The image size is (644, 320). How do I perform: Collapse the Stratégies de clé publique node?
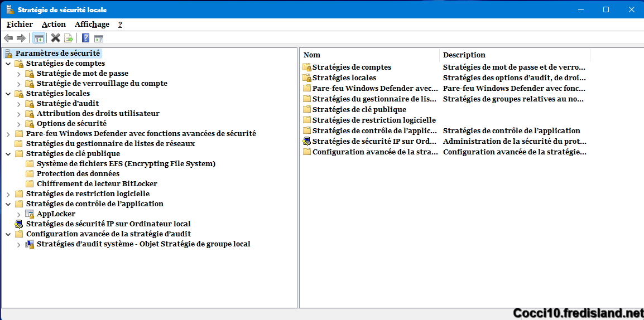click(8, 154)
